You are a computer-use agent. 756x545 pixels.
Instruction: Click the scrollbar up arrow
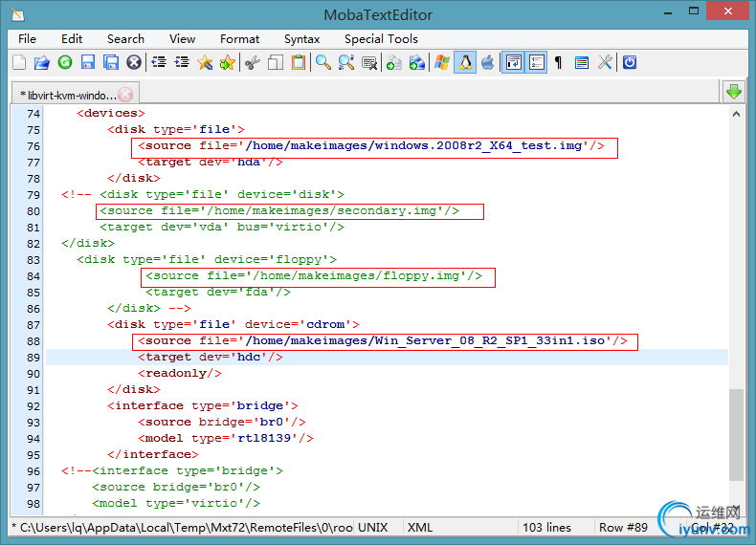(736, 114)
